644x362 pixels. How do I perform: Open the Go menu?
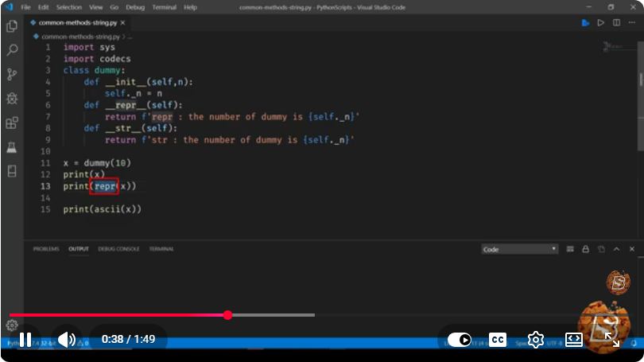pyautogui.click(x=114, y=7)
